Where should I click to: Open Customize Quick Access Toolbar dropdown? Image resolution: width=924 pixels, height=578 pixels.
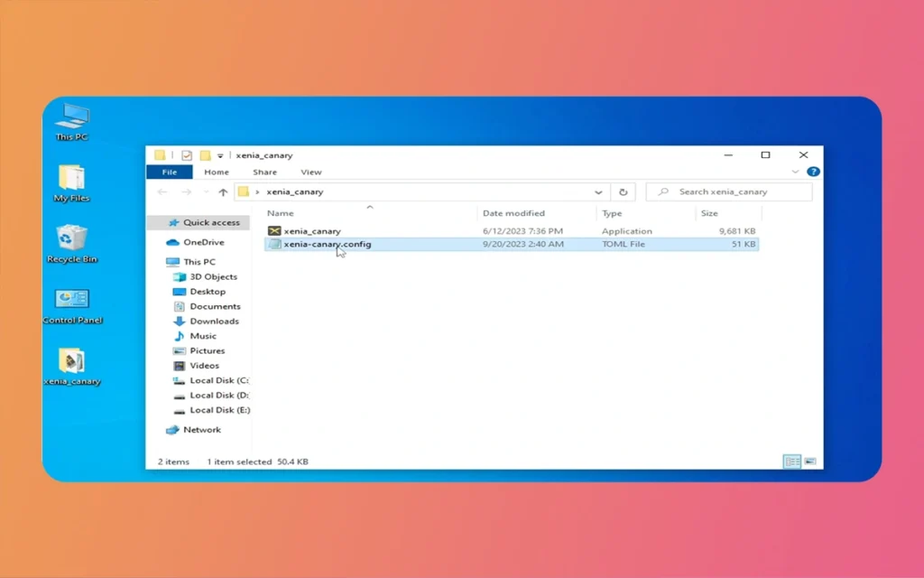[219, 156]
